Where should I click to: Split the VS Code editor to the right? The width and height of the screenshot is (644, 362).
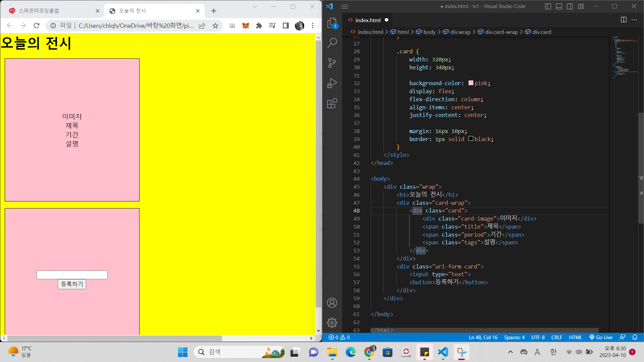pyautogui.click(x=624, y=20)
